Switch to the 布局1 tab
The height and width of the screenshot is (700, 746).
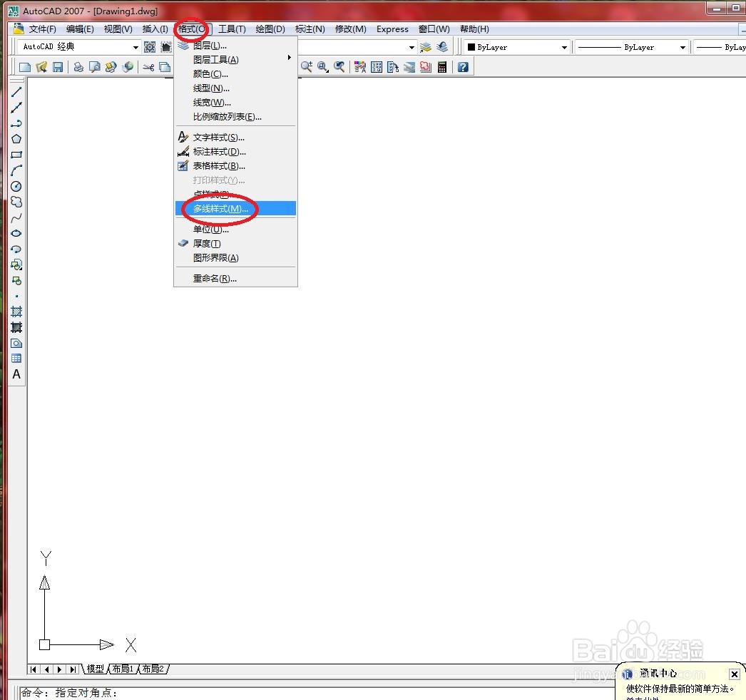pyautogui.click(x=123, y=669)
